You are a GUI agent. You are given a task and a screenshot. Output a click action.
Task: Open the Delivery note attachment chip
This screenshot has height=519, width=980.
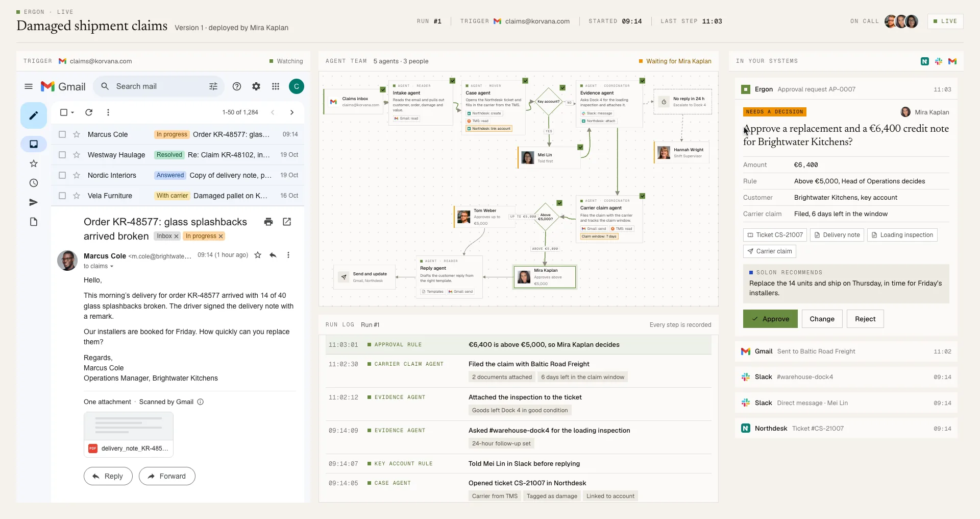837,235
